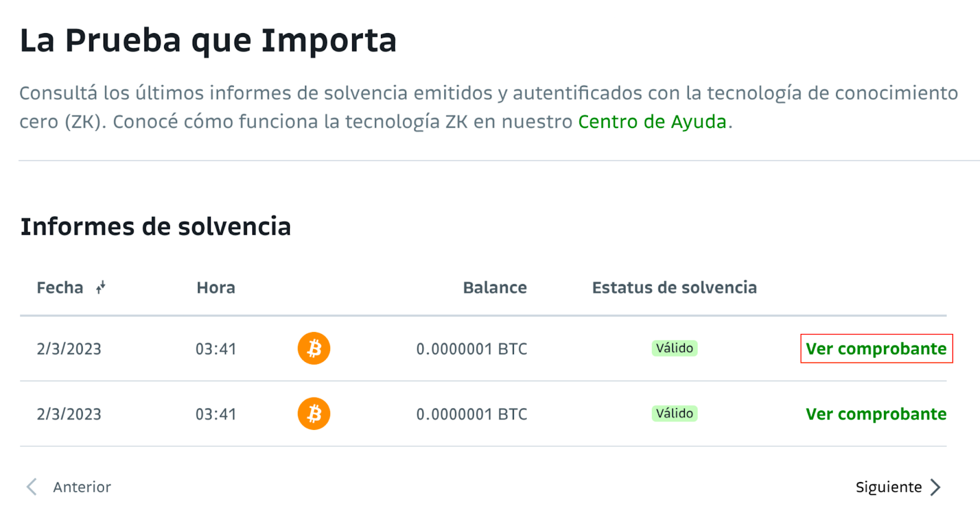This screenshot has width=980, height=528.
Task: Sort by the Fecha column header
Action: click(x=60, y=287)
